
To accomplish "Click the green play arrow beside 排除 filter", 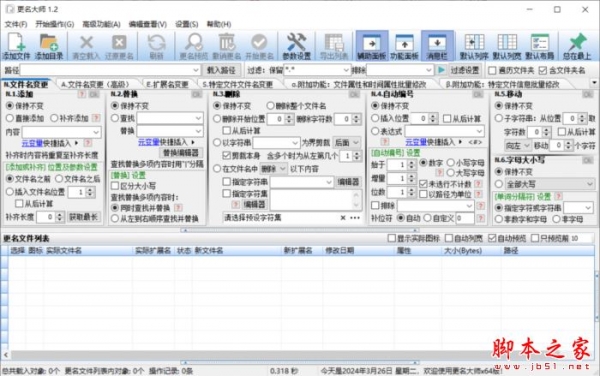I will point(441,70).
